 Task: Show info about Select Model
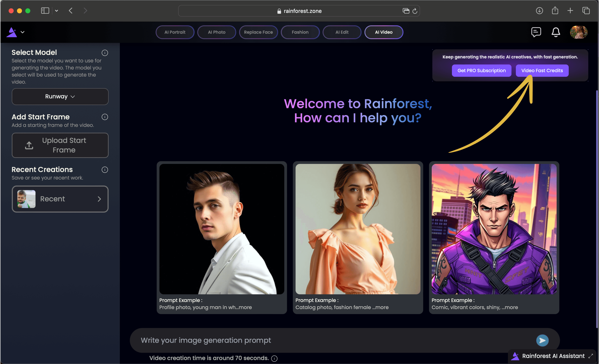(105, 53)
